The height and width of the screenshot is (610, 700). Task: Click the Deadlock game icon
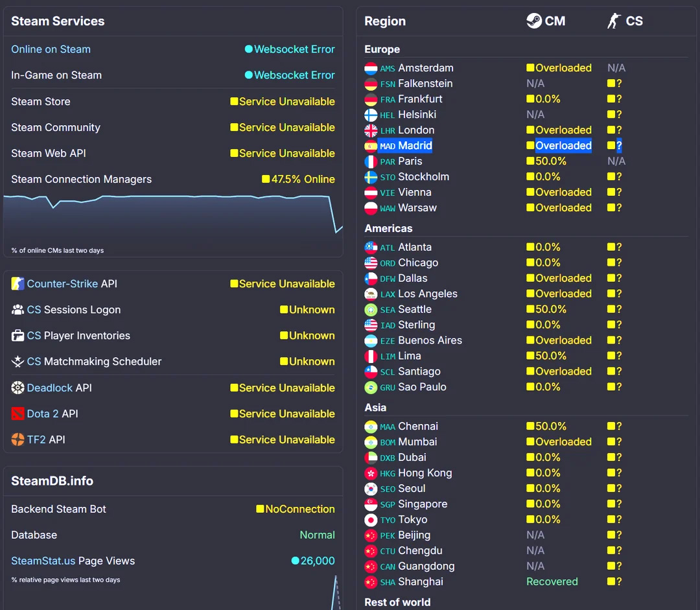[17, 388]
